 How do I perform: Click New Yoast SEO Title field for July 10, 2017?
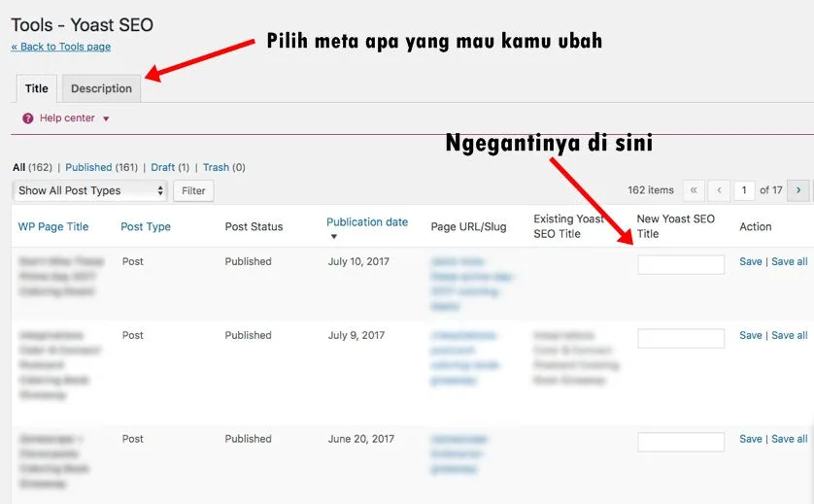pyautogui.click(x=681, y=264)
